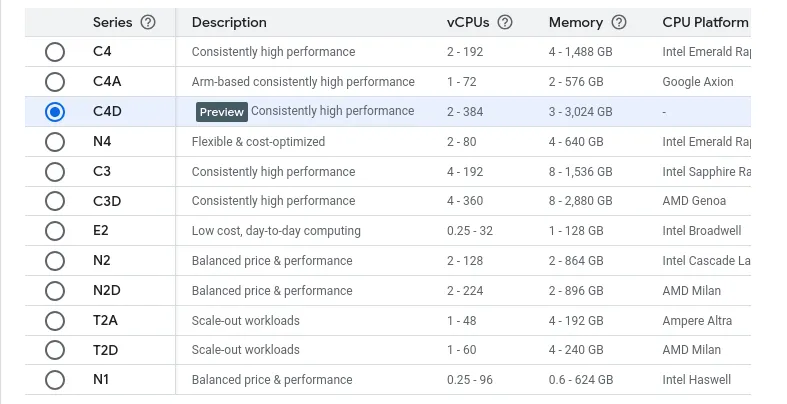Click the T2A series name label
787x404 pixels.
click(x=105, y=320)
